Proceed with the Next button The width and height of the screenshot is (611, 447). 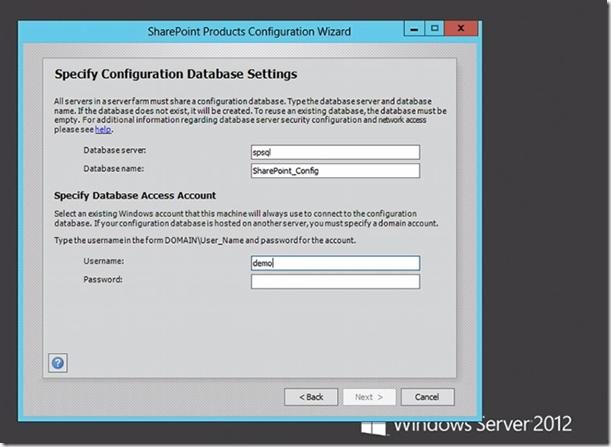[369, 397]
